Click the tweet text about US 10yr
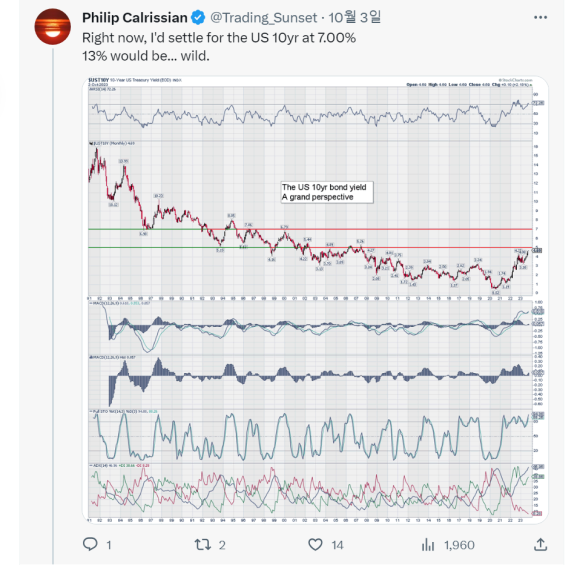The image size is (580, 565). coord(219,38)
